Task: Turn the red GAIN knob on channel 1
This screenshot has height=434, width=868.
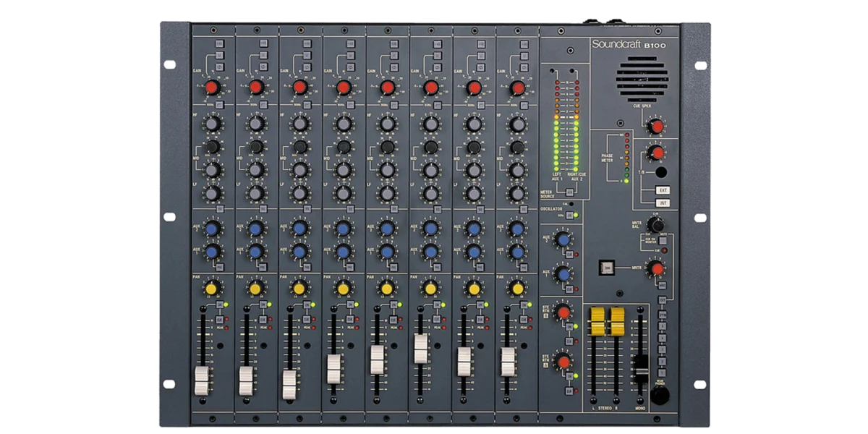Action: click(x=212, y=88)
